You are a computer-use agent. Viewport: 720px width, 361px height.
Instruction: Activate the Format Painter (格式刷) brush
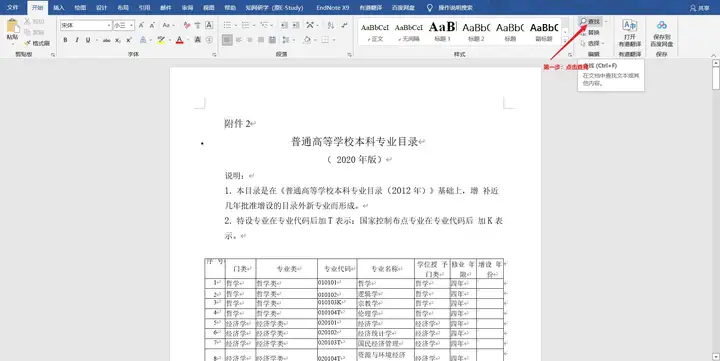pos(37,43)
